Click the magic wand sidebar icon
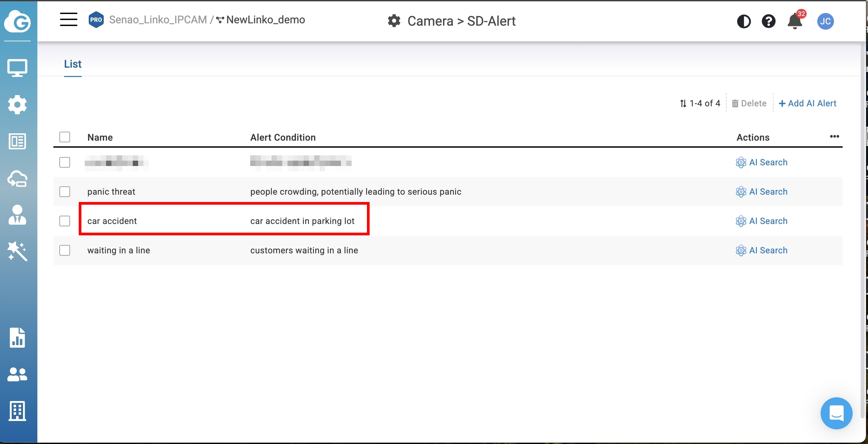The width and height of the screenshot is (868, 444). tap(17, 251)
